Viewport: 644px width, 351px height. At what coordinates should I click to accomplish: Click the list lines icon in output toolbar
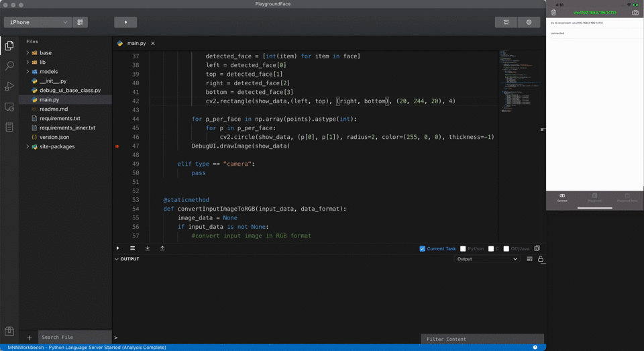coord(132,248)
